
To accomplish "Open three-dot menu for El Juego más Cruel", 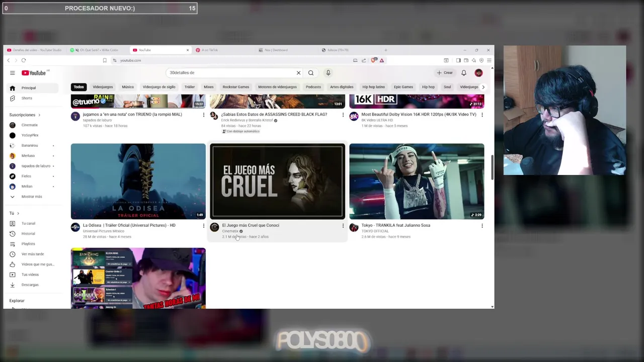I will point(343,226).
